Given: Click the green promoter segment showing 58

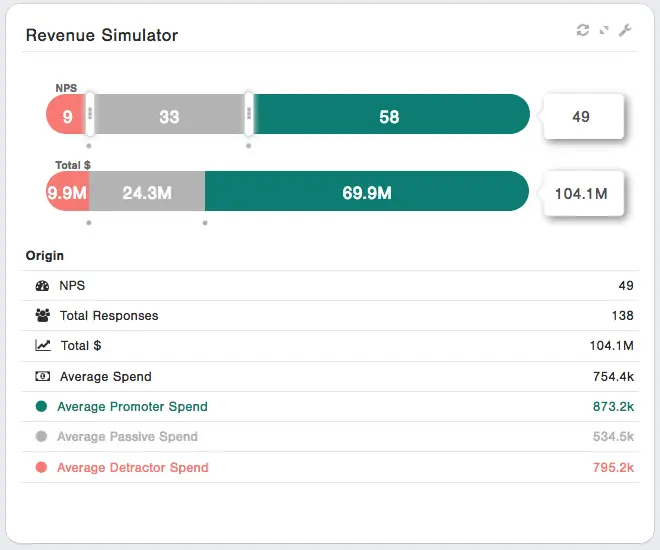Looking at the screenshot, I should point(389,116).
